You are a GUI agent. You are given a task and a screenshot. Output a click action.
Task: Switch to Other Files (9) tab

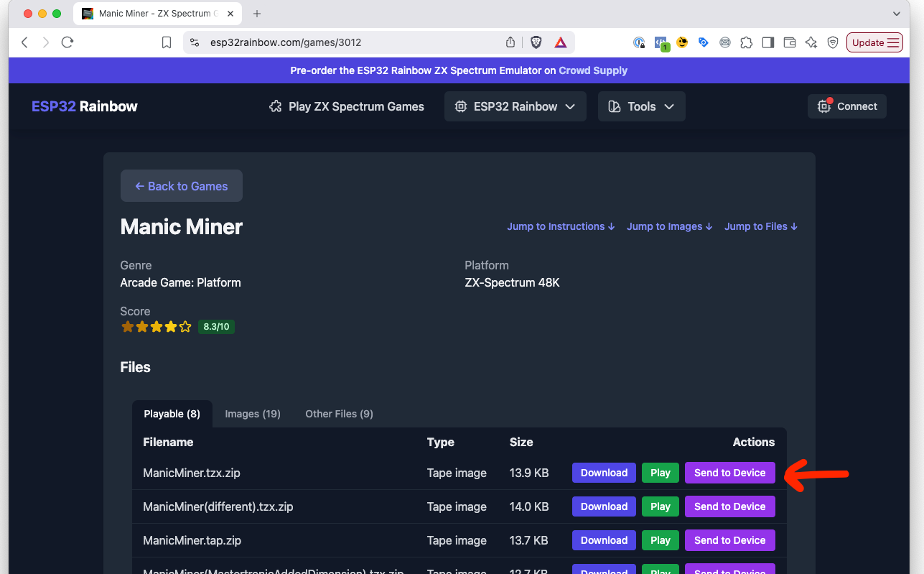[x=339, y=414]
